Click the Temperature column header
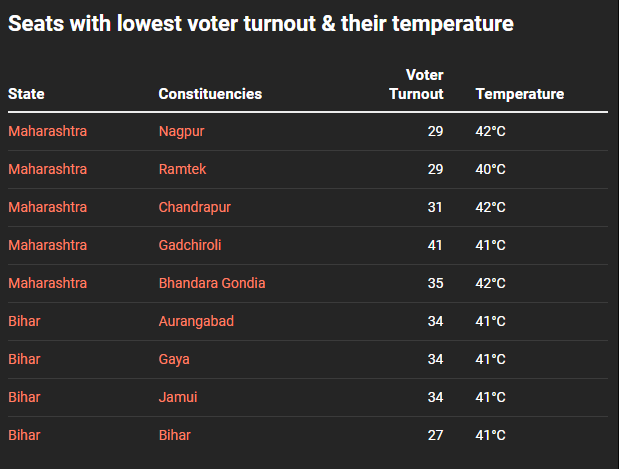The image size is (619, 469). click(519, 94)
